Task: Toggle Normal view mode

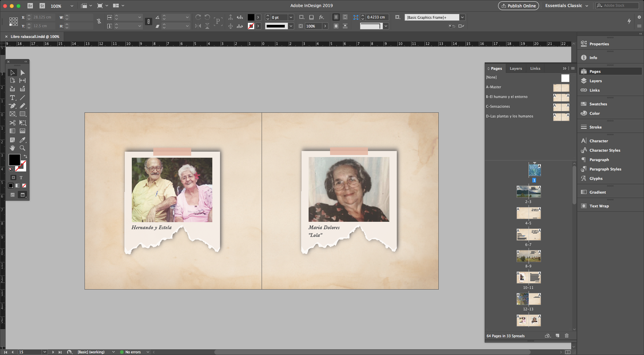Action: point(13,195)
